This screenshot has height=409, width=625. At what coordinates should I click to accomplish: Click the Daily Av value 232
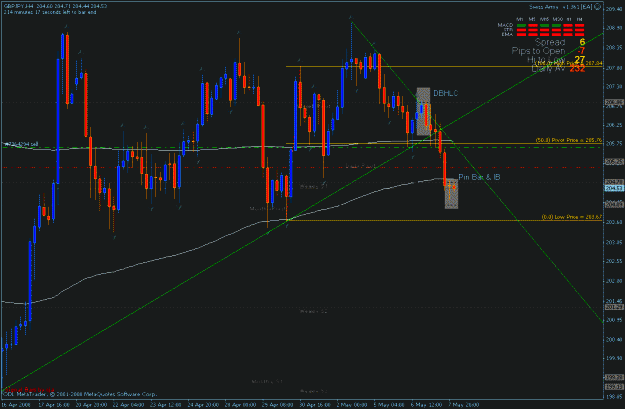[x=577, y=69]
